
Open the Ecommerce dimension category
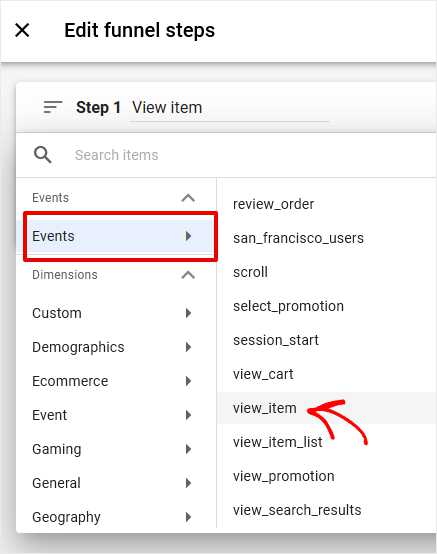click(111, 381)
